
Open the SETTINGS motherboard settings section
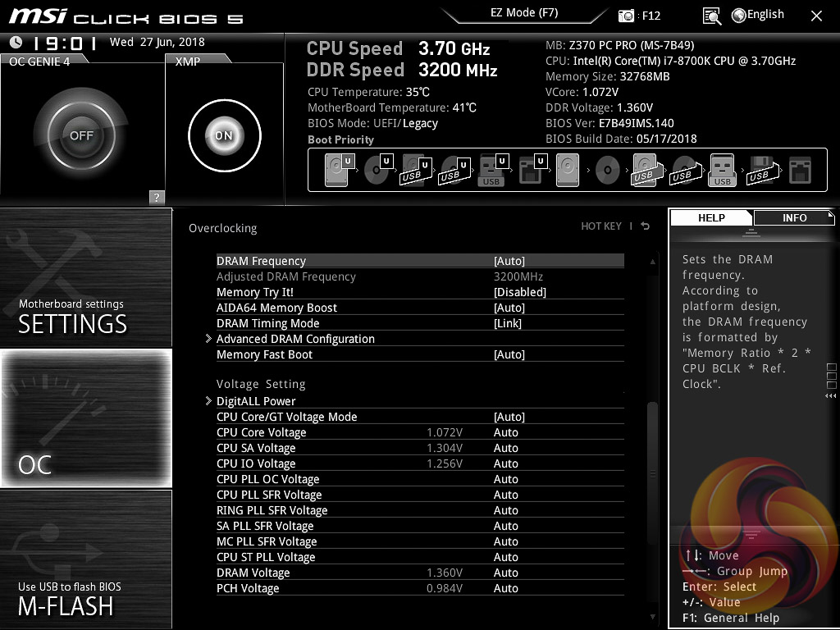[x=85, y=277]
